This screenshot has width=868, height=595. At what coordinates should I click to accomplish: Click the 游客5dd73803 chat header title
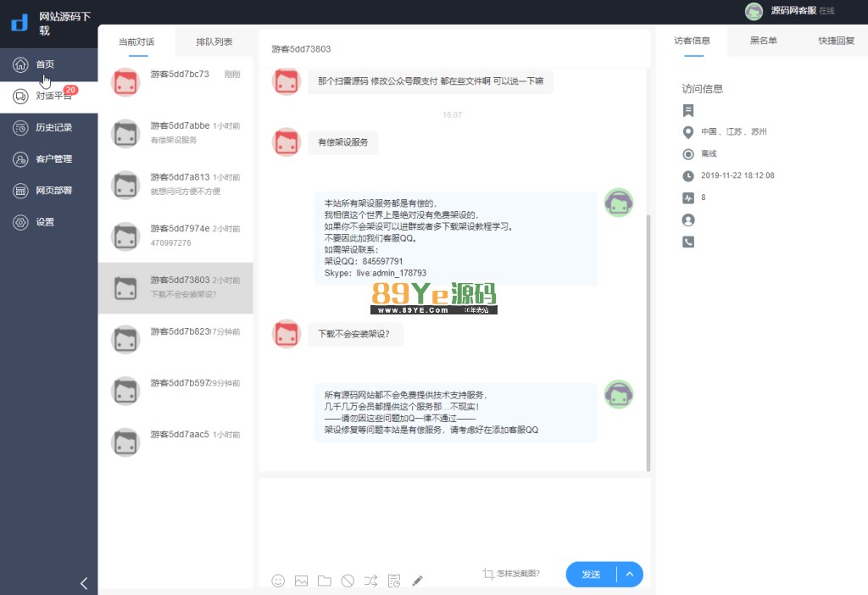301,49
